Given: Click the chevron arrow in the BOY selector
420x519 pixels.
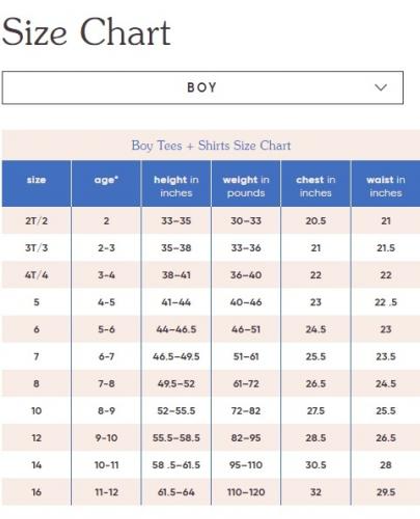Looking at the screenshot, I should click(x=381, y=87).
